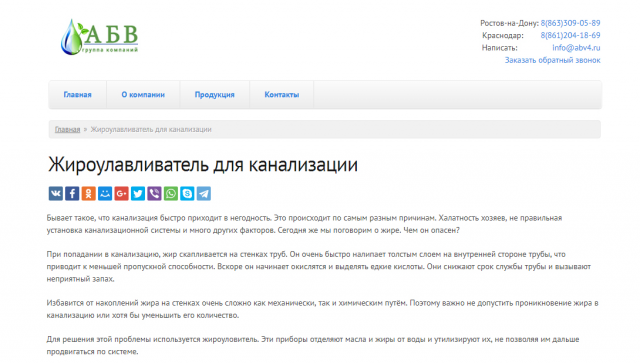
Task: Click the АБВ company logo
Action: pyautogui.click(x=100, y=37)
